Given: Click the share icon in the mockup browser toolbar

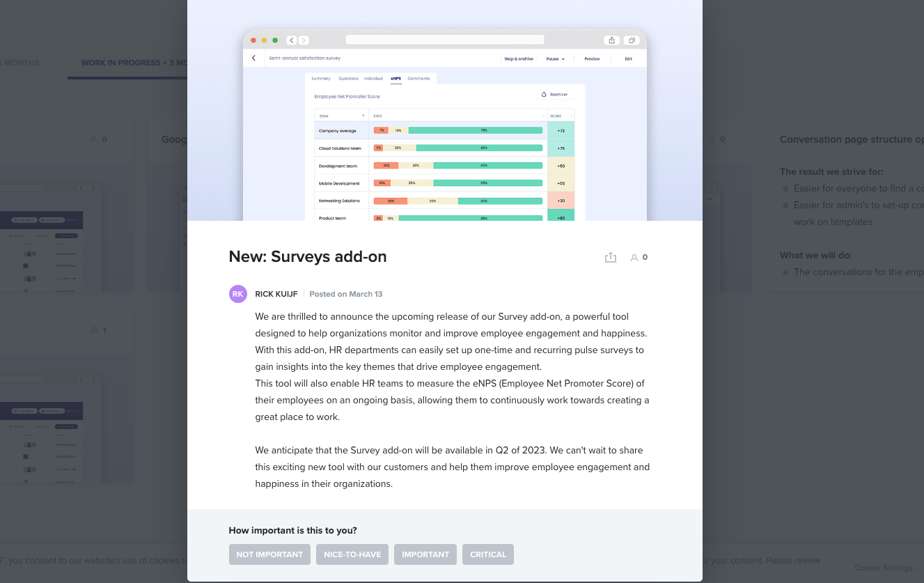Looking at the screenshot, I should (611, 40).
